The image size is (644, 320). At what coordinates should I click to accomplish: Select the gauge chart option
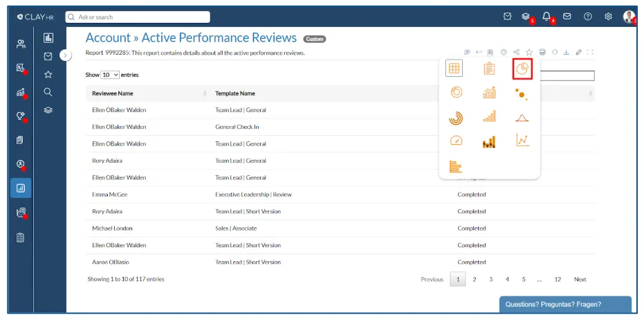pos(456,141)
